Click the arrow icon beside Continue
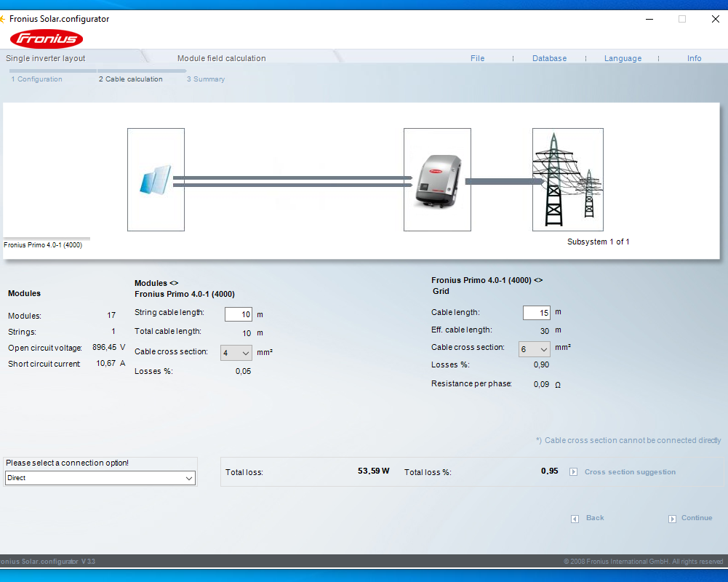This screenshot has height=582, width=728. (673, 519)
